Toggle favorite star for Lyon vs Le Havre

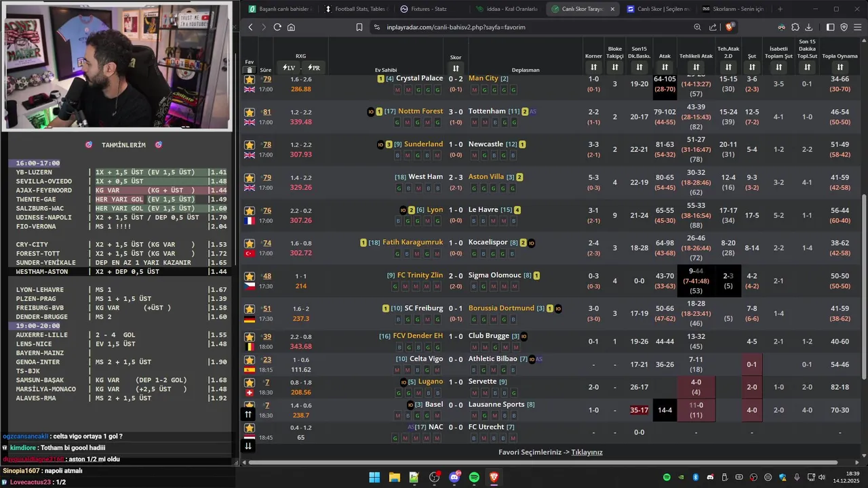(250, 211)
